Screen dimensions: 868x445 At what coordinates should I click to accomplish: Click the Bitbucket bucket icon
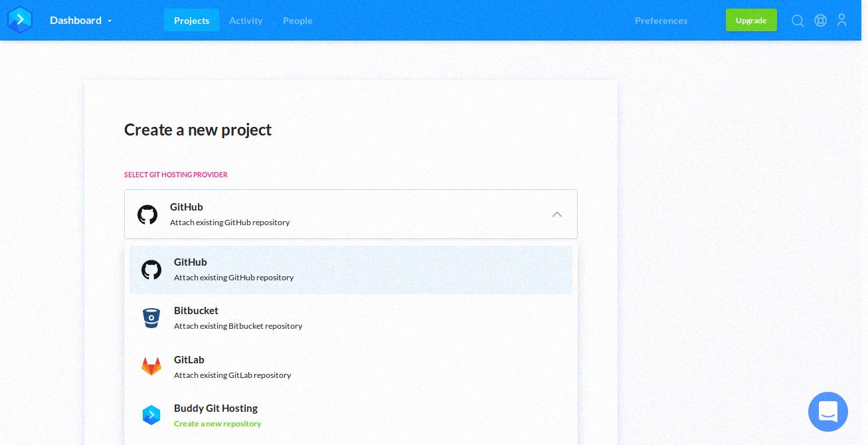point(151,318)
